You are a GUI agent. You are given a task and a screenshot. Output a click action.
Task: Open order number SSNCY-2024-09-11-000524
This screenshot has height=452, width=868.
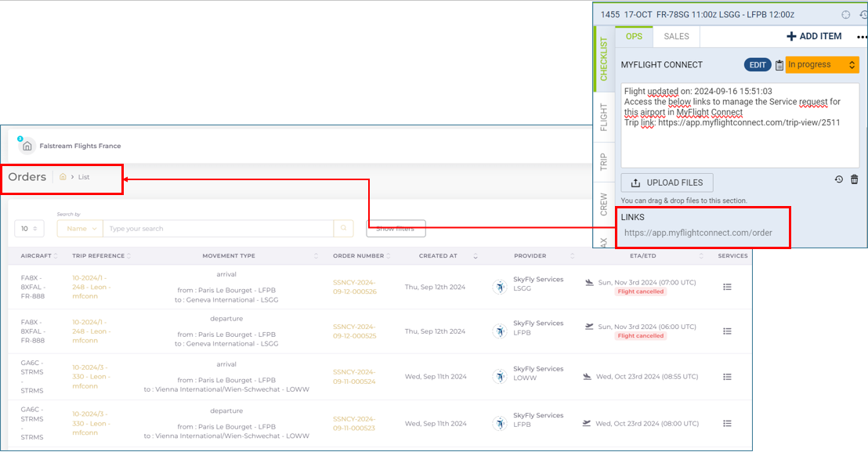click(x=354, y=377)
